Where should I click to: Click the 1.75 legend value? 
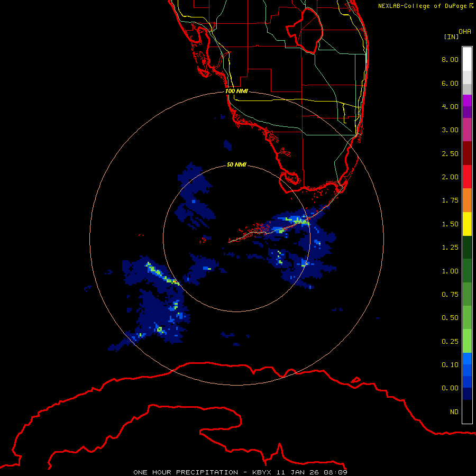point(450,200)
